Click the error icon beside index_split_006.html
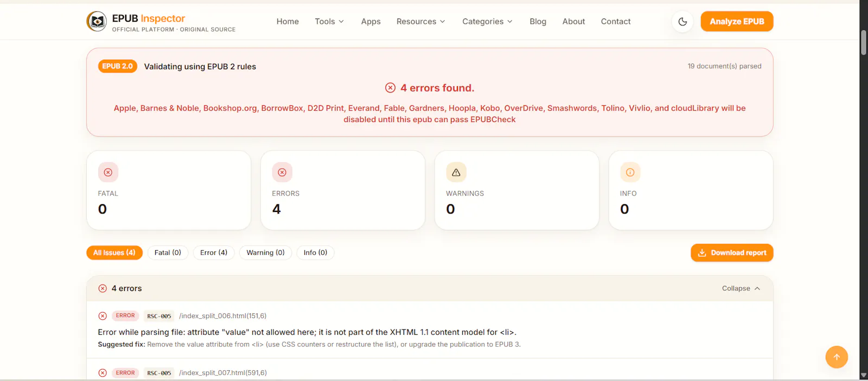The width and height of the screenshot is (868, 381). [x=103, y=316]
